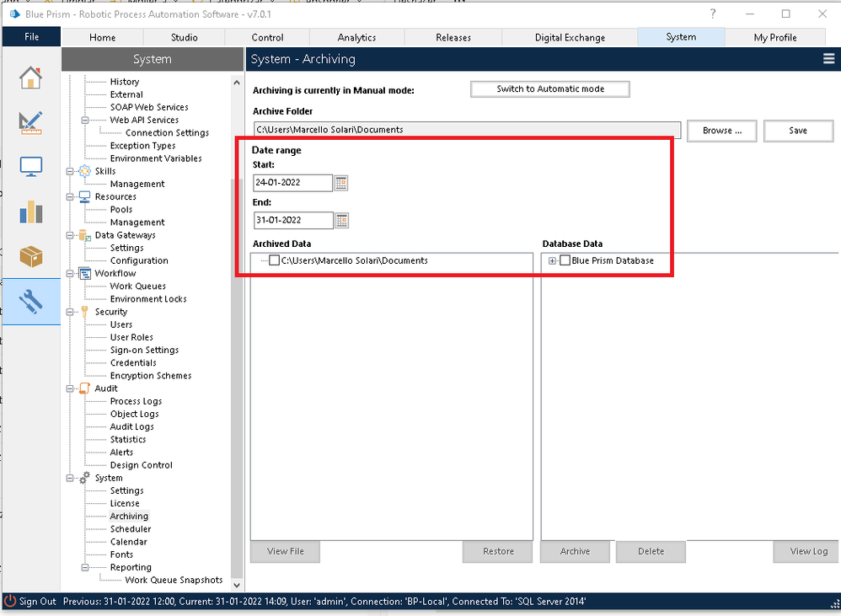Open Process Logs under Audit
This screenshot has height=616, width=841.
coord(136,402)
